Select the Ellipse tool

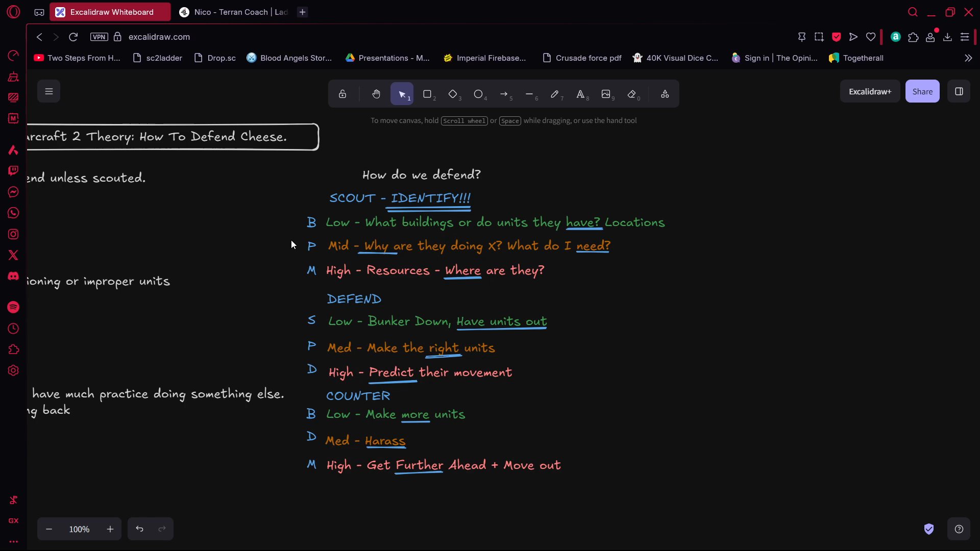(478, 94)
